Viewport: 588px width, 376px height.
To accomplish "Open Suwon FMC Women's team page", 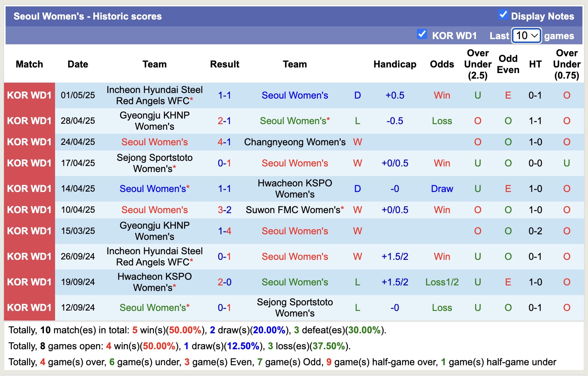I will [x=295, y=209].
